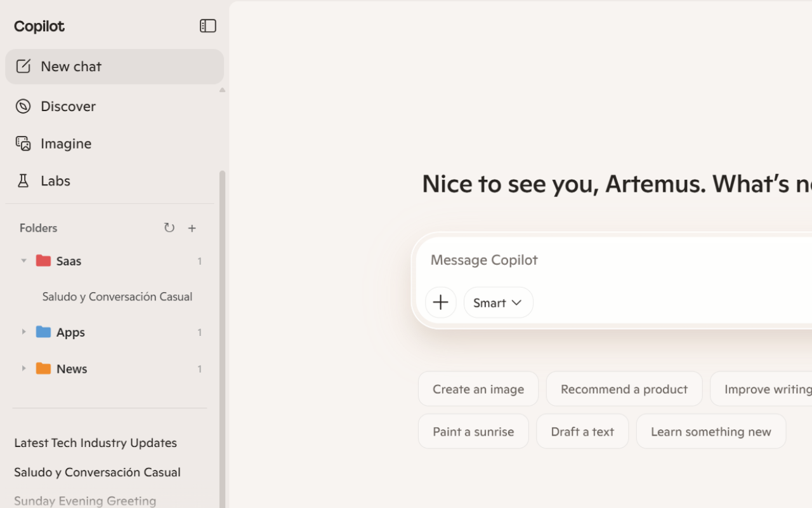The height and width of the screenshot is (508, 812).
Task: Collapse the Saas folder arrow
Action: tap(23, 260)
